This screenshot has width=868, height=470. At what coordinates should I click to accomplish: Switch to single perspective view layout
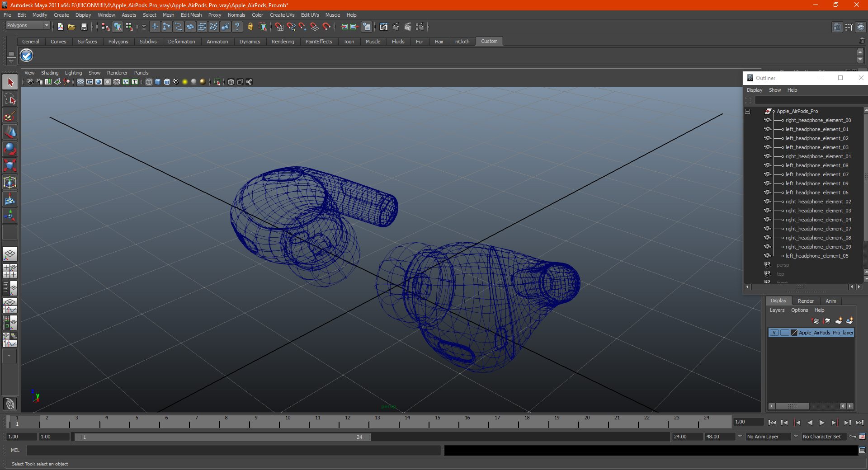coord(10,254)
